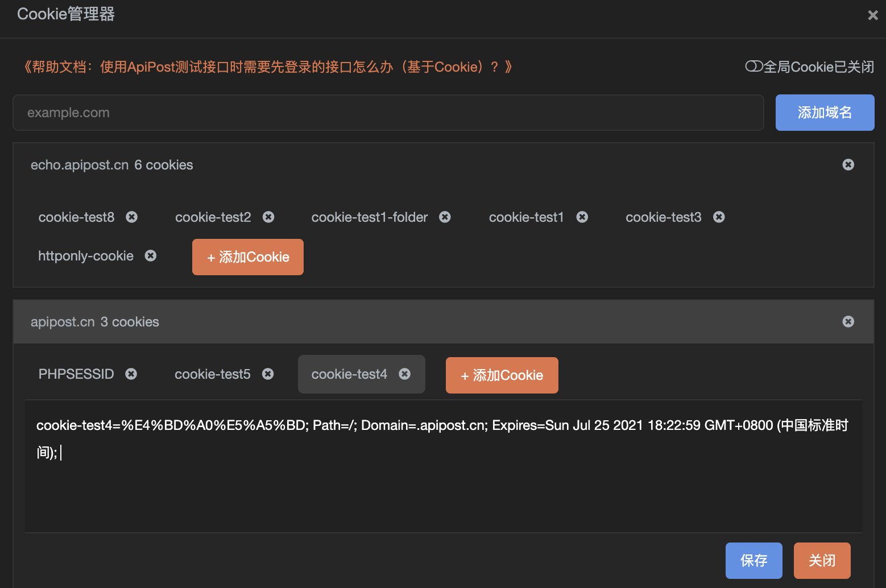Delete the cookie-test1-folder cookie

pyautogui.click(x=445, y=217)
